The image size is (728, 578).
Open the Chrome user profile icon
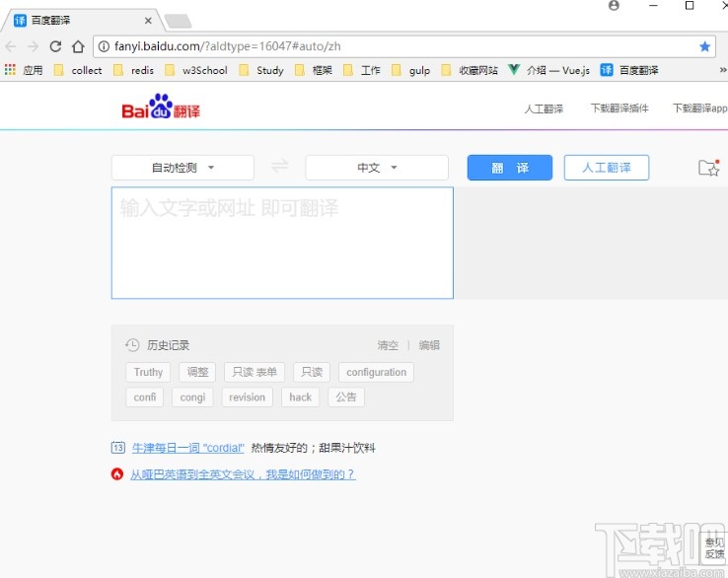(614, 6)
